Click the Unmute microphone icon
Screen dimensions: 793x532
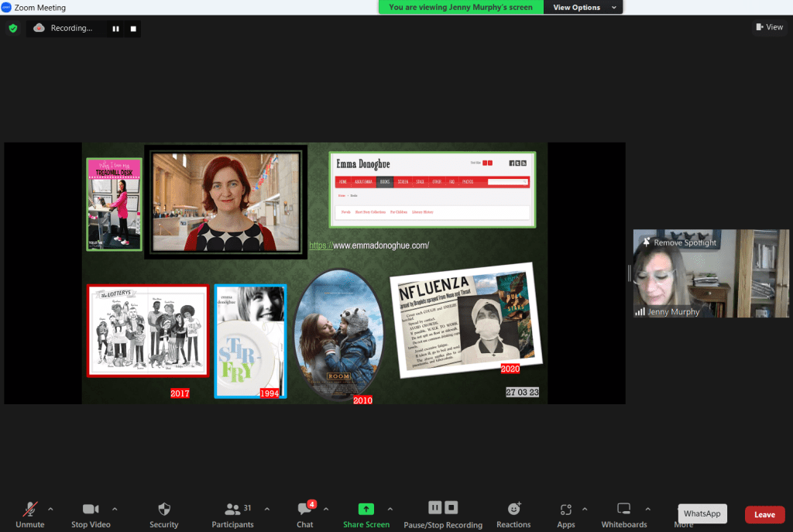[x=30, y=510]
